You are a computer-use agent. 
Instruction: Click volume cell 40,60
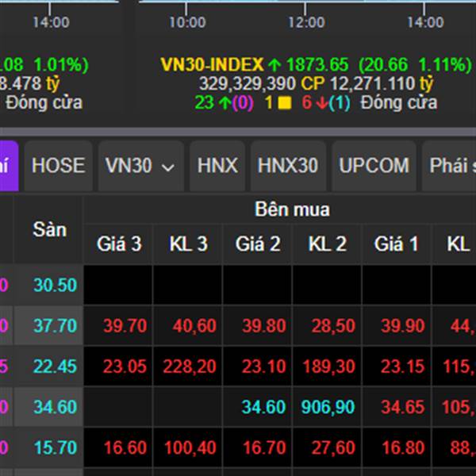coord(194,326)
